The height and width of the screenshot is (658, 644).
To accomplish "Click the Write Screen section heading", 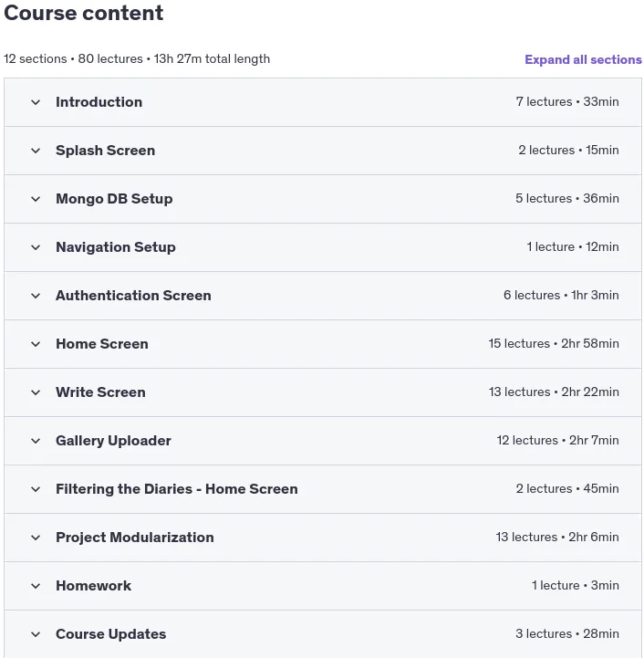I will click(100, 392).
